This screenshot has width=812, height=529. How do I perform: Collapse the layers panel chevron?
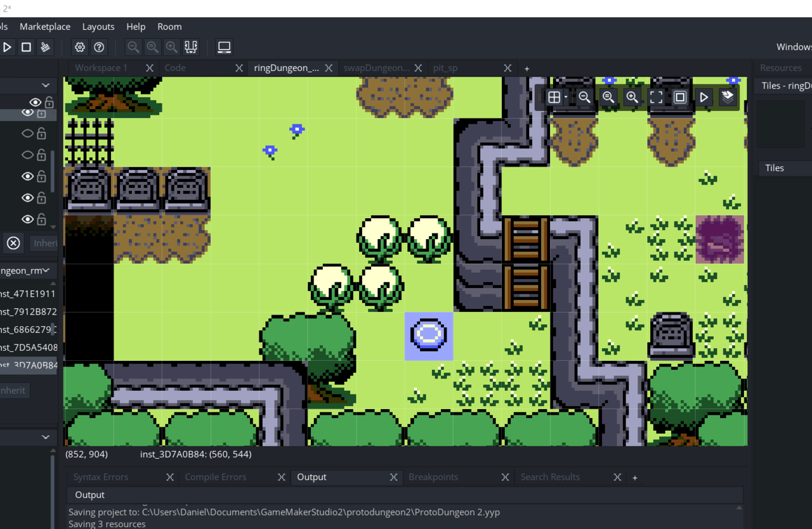click(x=46, y=85)
